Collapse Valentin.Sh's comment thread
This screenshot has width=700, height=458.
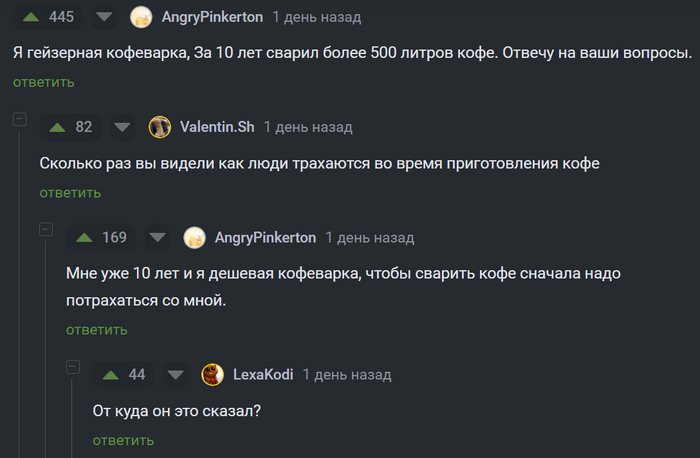tap(18, 120)
